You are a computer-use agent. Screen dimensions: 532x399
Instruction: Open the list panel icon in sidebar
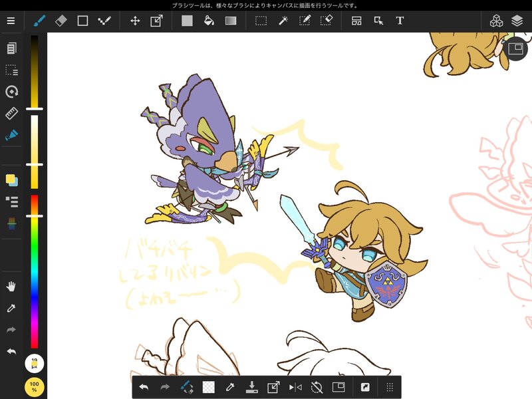pos(11,202)
